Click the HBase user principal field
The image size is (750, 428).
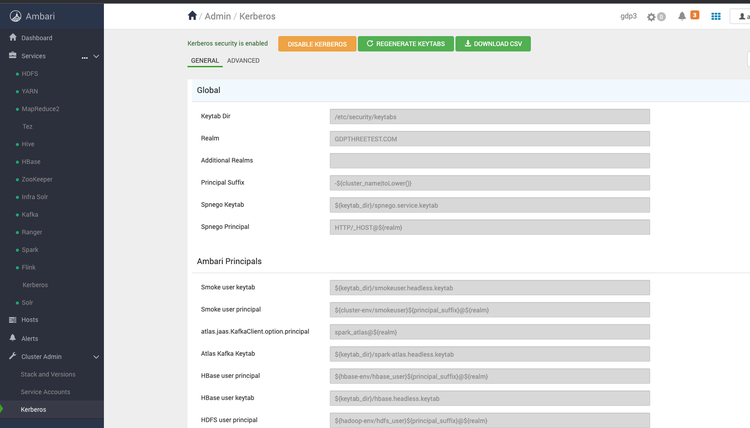click(x=490, y=376)
